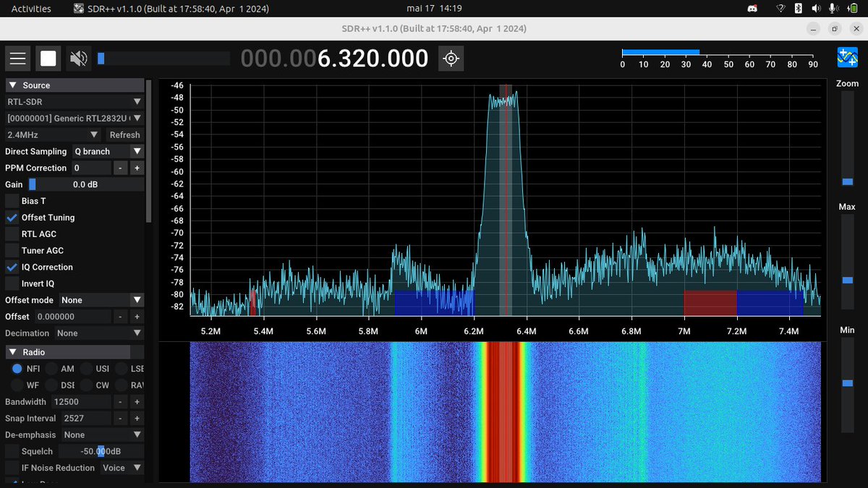Select the USB radio mode

click(x=87, y=369)
